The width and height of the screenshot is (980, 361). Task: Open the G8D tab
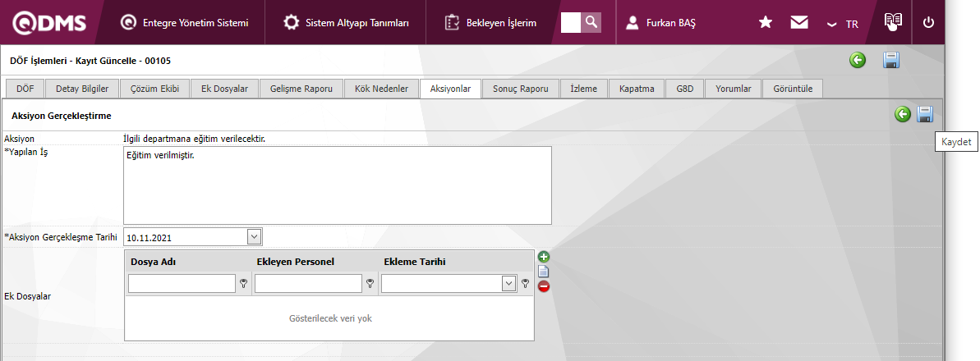click(684, 89)
